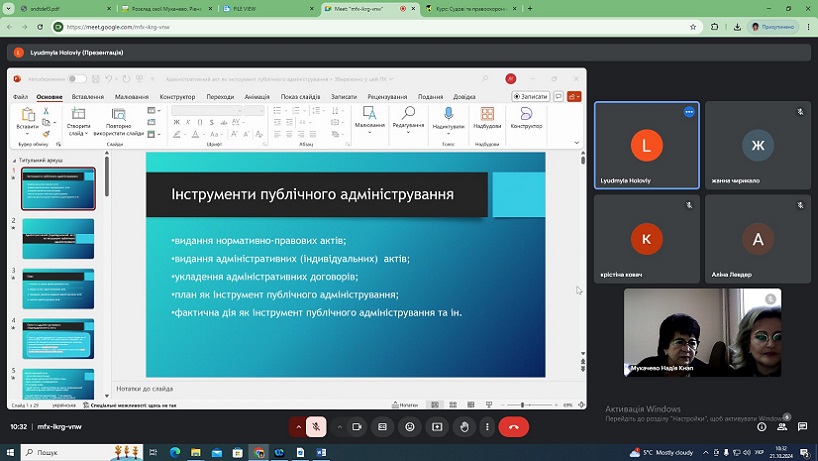Open the Анімація ribbon tab
Viewport: 818px width, 461px height.
pyautogui.click(x=257, y=96)
